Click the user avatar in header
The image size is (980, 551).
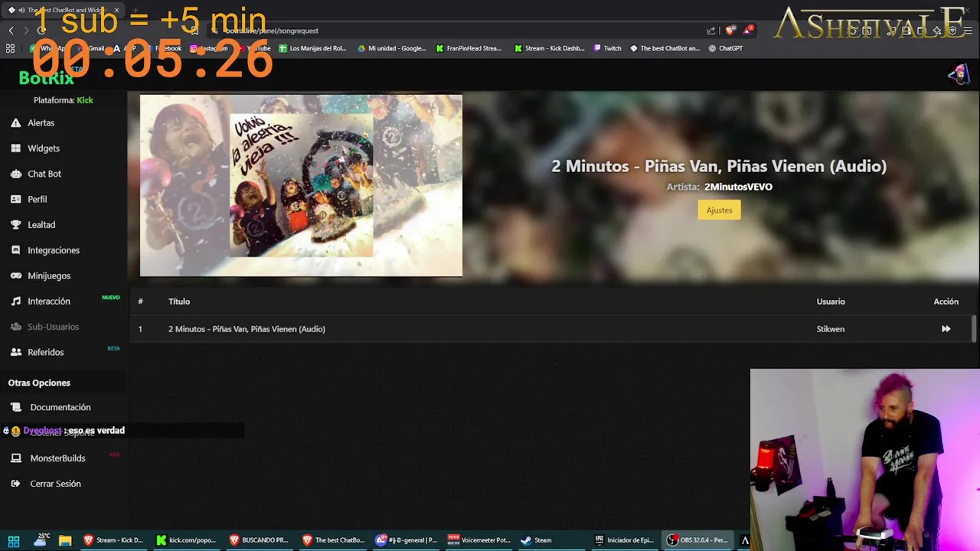point(959,74)
